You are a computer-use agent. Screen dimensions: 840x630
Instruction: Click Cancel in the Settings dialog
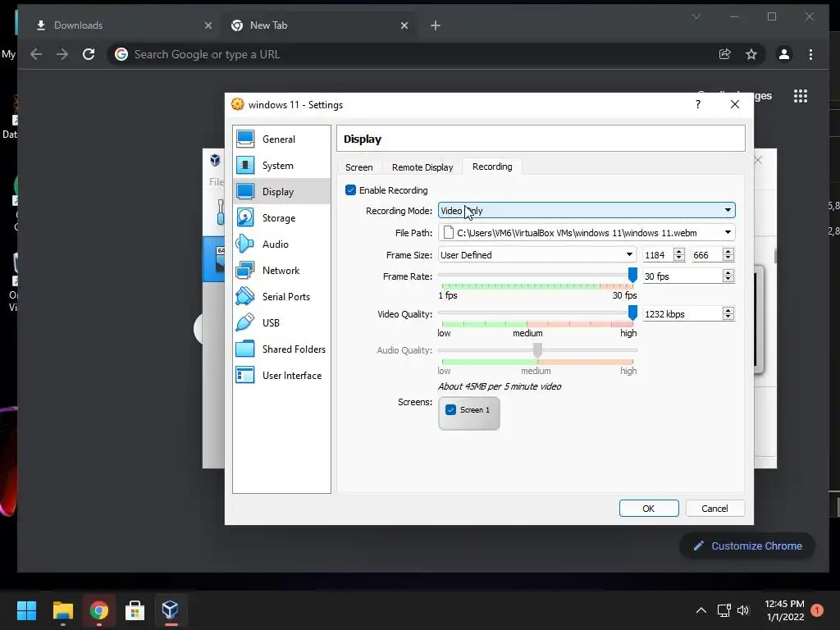(x=714, y=509)
